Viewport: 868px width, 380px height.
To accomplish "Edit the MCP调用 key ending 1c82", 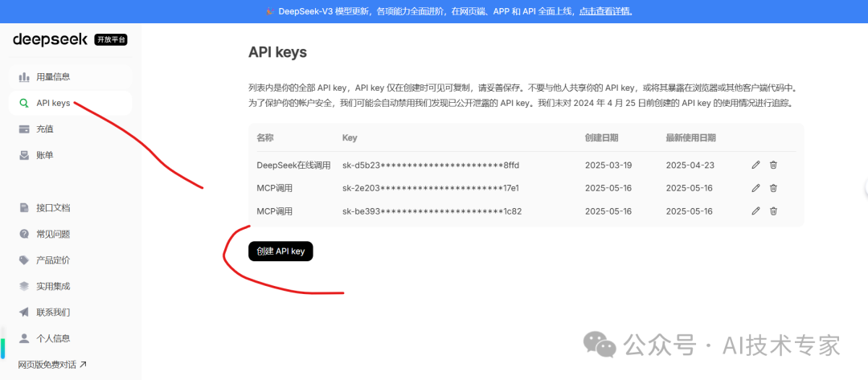I will pos(755,210).
